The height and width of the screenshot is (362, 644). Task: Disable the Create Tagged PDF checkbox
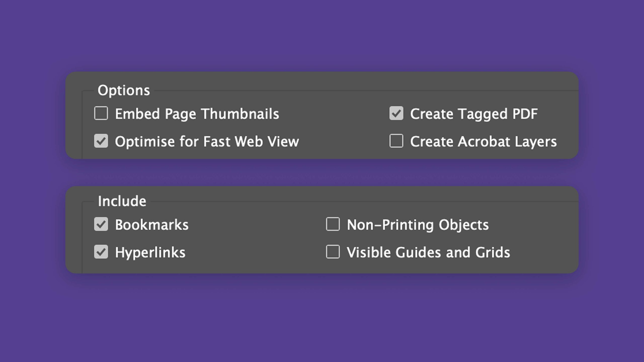coord(396,113)
